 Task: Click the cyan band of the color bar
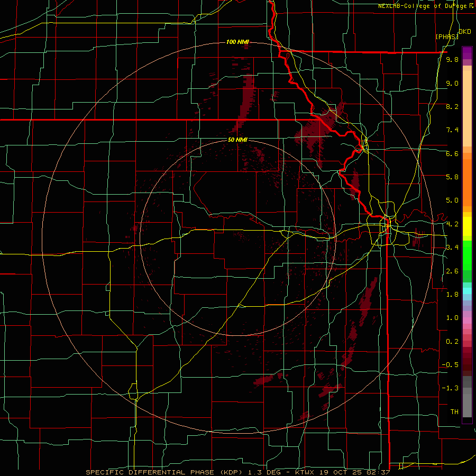[x=467, y=290]
